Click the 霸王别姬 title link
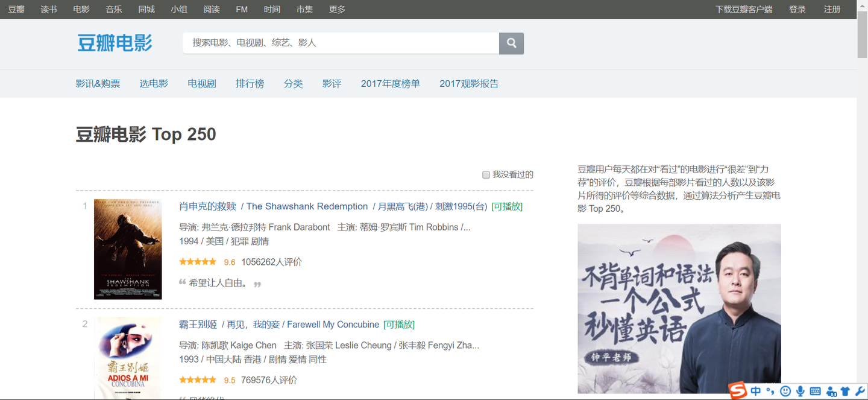 tap(198, 325)
